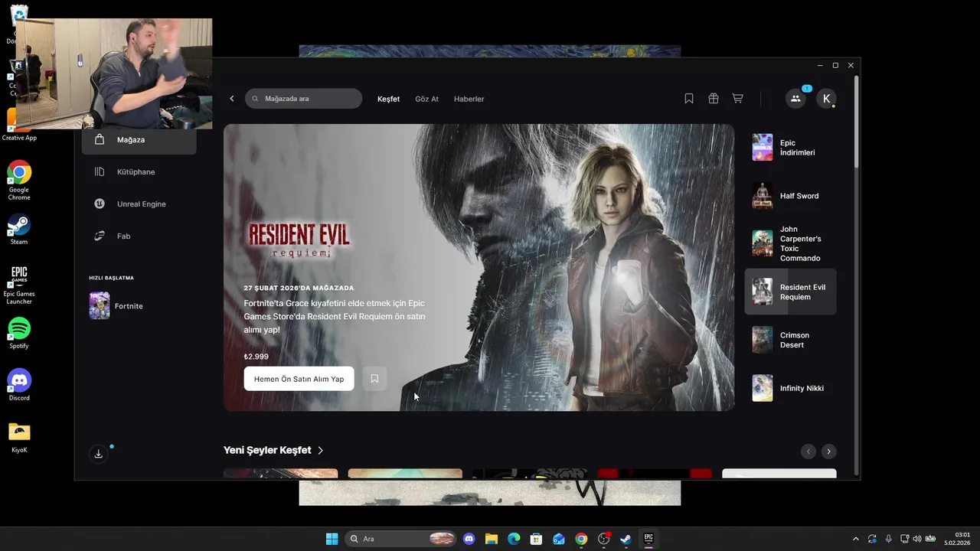The image size is (980, 551).
Task: Open Unreal Engine section in sidebar
Action: tap(139, 204)
